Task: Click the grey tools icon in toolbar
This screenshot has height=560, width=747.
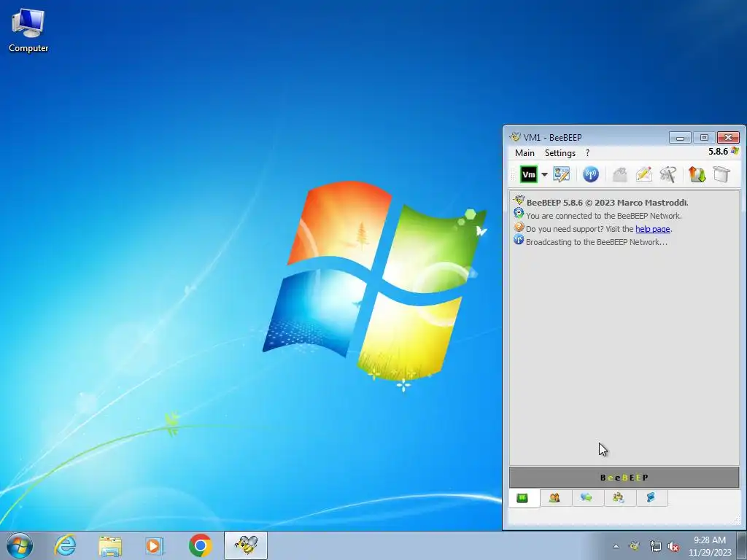Action: click(668, 174)
